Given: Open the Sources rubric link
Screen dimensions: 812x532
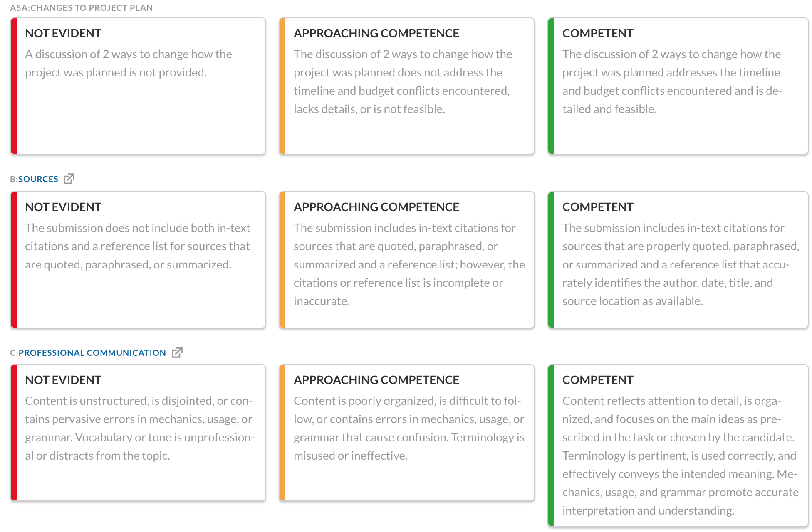Looking at the screenshot, I should pos(38,179).
